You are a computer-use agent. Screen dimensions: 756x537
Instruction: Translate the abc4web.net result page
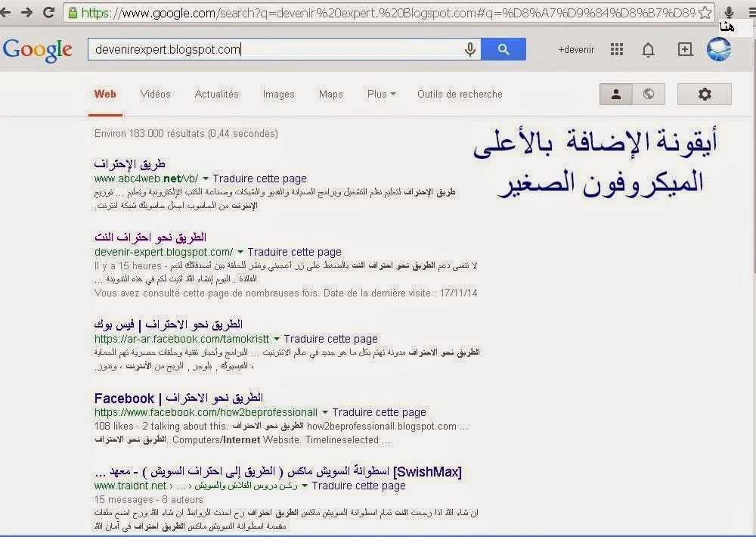pyautogui.click(x=259, y=178)
